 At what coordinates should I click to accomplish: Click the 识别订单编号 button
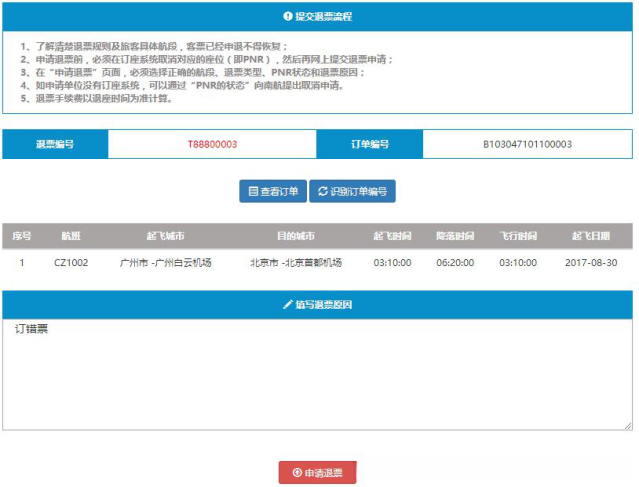pyautogui.click(x=352, y=191)
